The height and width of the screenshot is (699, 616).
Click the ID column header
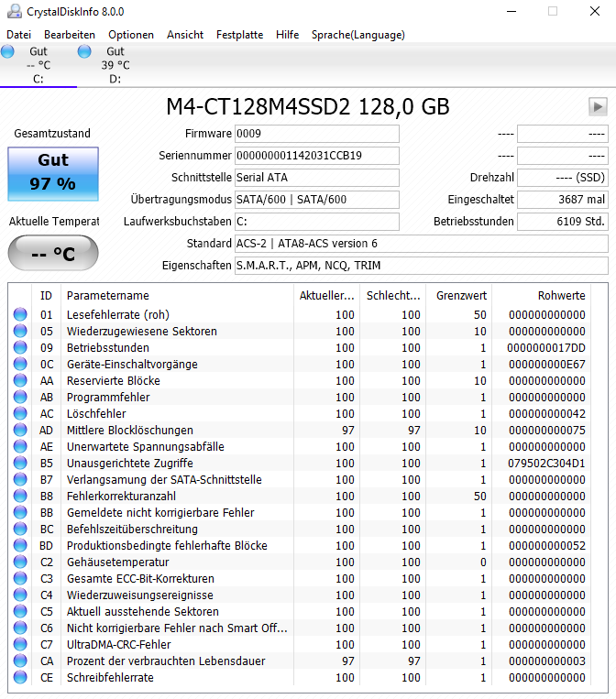coord(46,296)
